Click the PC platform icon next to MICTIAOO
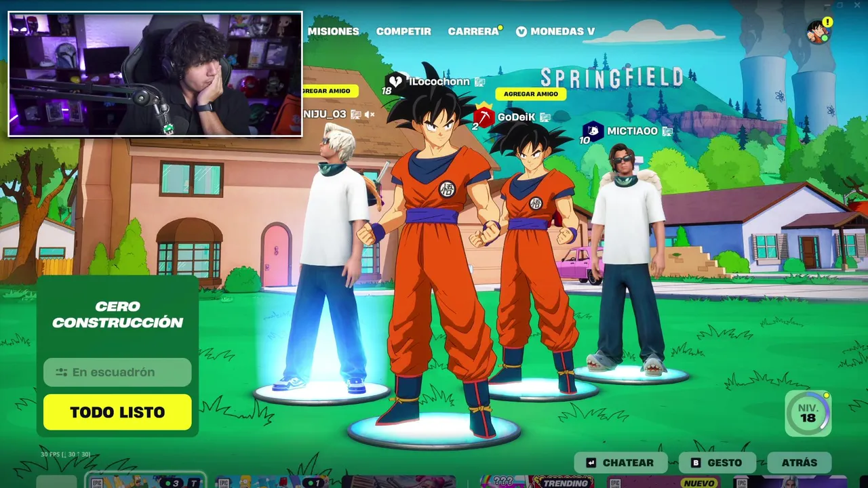 (667, 131)
